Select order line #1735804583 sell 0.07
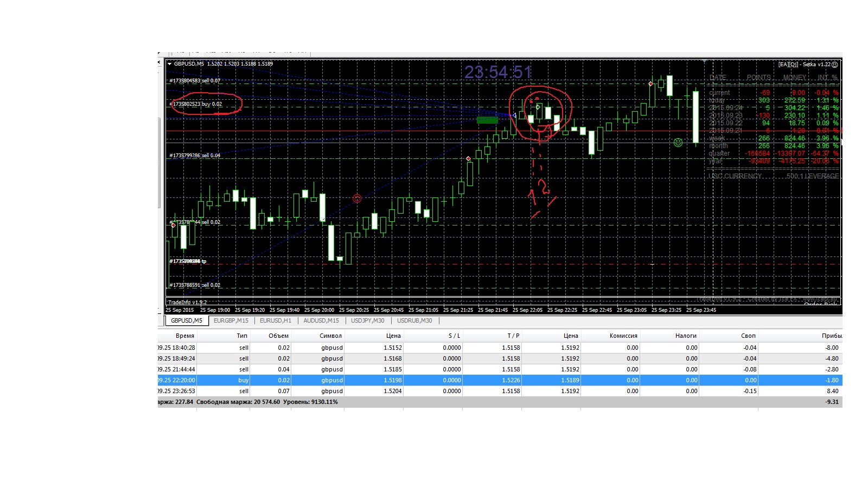 click(195, 81)
